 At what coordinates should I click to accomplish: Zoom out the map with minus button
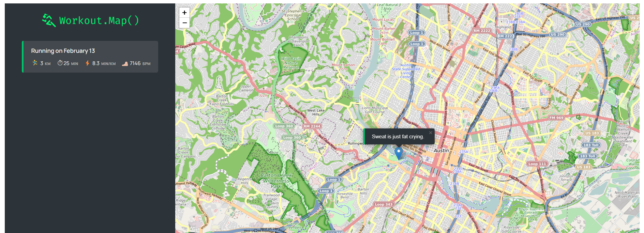tap(184, 23)
